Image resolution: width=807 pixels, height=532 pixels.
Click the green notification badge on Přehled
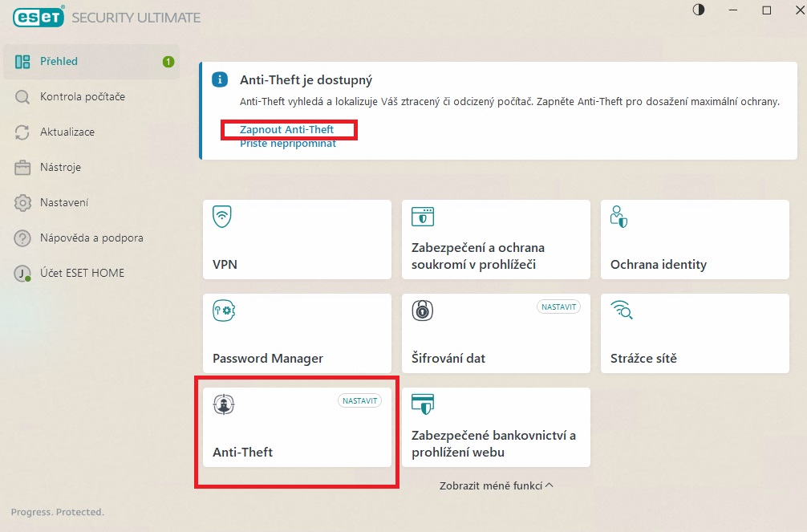point(168,62)
